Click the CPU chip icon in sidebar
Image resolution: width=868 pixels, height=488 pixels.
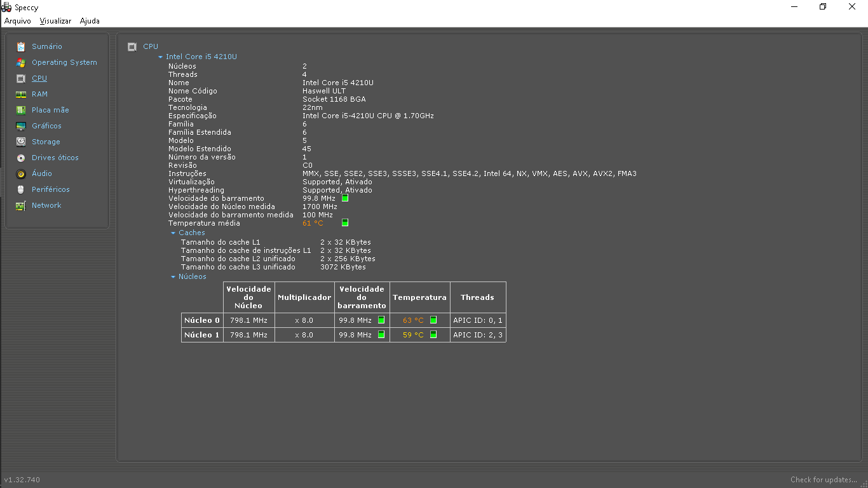pyautogui.click(x=21, y=78)
